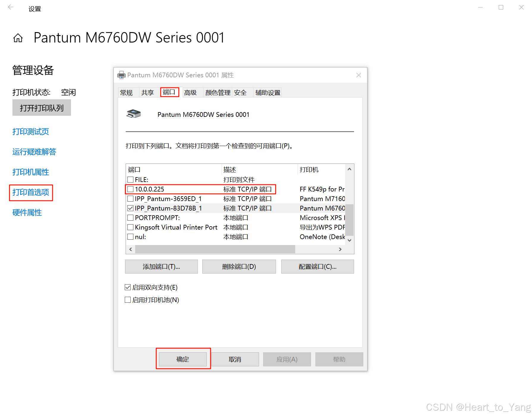Click the FF K549p printer cell
Viewport: 532px width, 416px height.
(322, 189)
